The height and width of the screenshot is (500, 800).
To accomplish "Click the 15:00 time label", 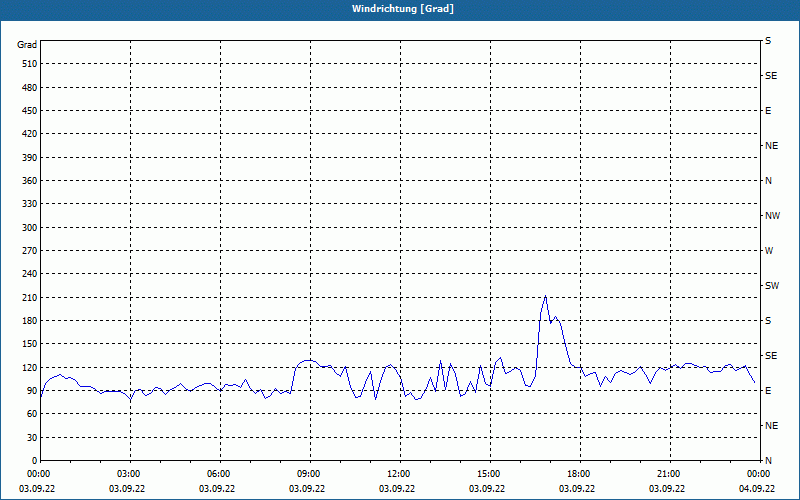I will coord(490,474).
